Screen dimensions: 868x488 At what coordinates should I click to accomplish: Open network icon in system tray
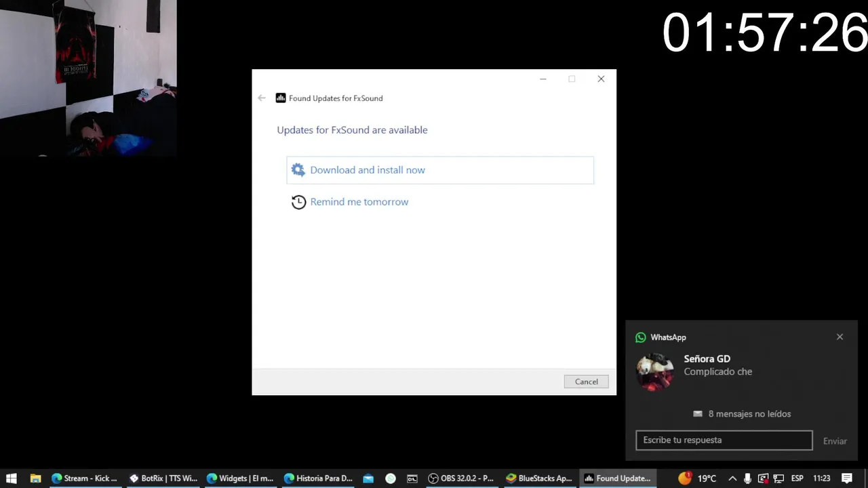[778, 479]
